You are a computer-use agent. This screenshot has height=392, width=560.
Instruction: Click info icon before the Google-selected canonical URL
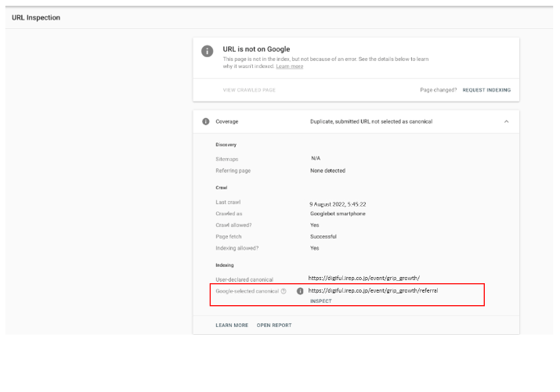(300, 291)
